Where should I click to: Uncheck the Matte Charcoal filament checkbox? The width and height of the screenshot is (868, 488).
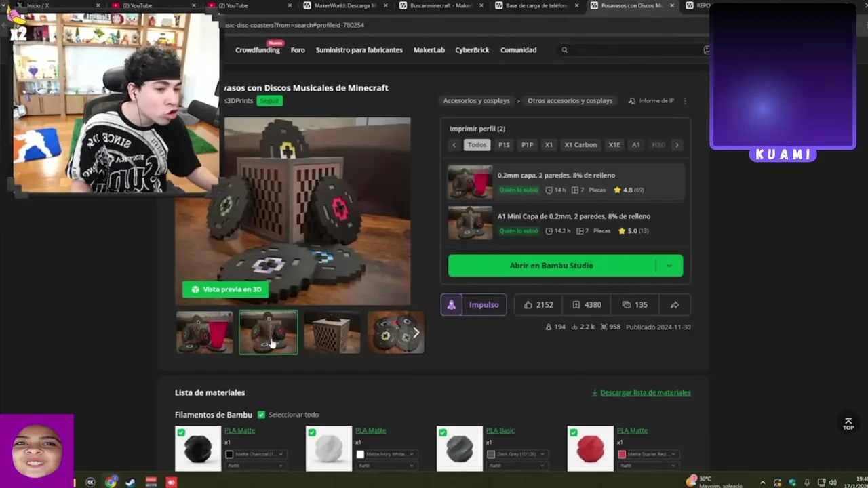point(180,432)
